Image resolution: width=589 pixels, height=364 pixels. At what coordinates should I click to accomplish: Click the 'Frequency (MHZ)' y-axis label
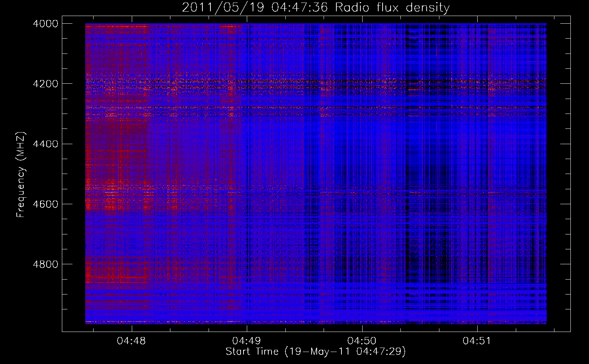click(x=21, y=175)
